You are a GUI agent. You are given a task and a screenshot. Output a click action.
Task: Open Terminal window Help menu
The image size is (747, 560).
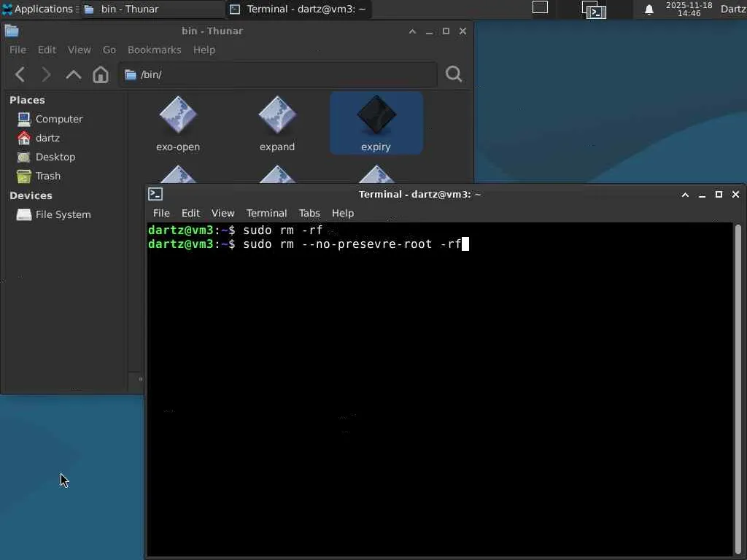[343, 213]
